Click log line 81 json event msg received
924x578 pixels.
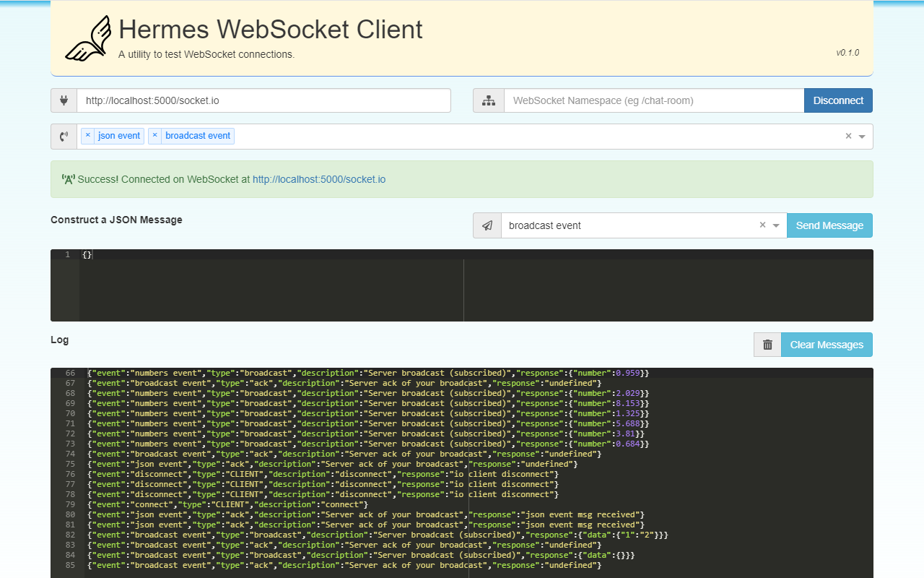[x=366, y=525]
